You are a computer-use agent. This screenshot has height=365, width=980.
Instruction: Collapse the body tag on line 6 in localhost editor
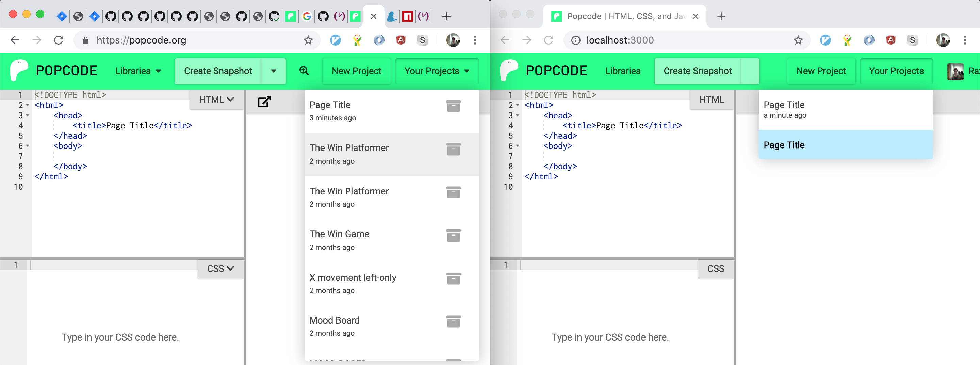(517, 146)
